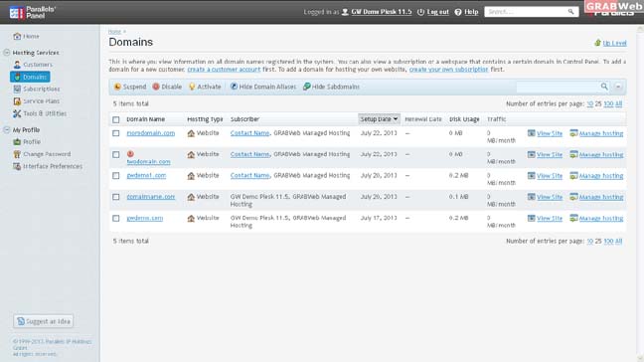Click the GW Demo Plesk 11.5 user link

point(382,12)
